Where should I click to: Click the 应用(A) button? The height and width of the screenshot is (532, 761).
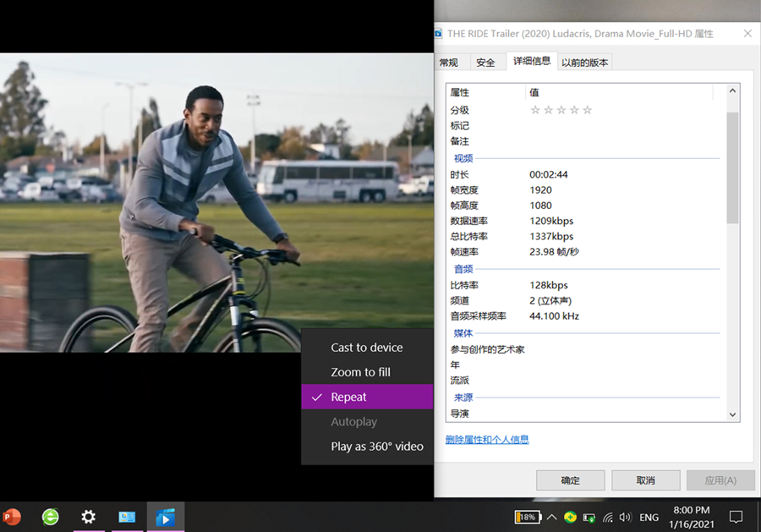pyautogui.click(x=720, y=480)
